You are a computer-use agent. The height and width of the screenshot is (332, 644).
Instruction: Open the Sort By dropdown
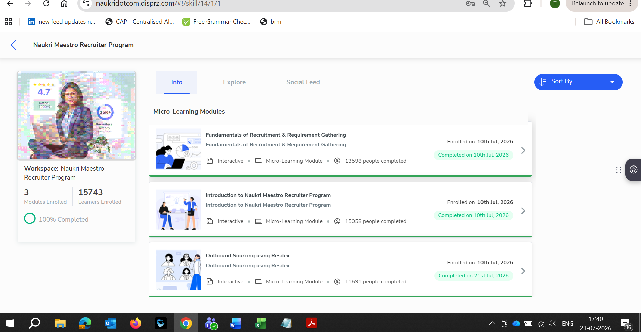tap(578, 82)
